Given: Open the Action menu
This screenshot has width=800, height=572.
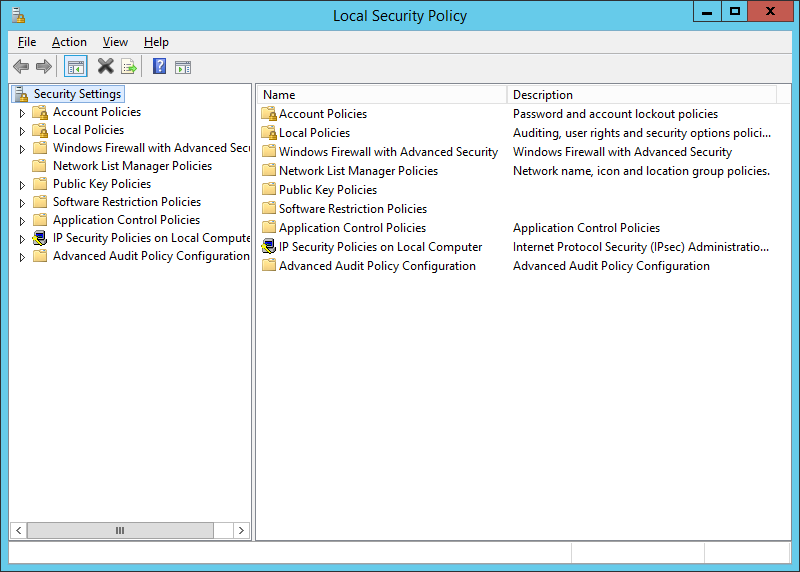Looking at the screenshot, I should coord(69,42).
